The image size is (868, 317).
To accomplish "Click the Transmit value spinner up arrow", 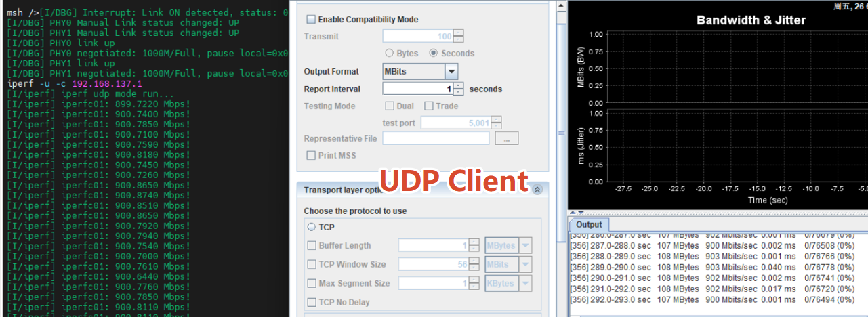I will 459,33.
